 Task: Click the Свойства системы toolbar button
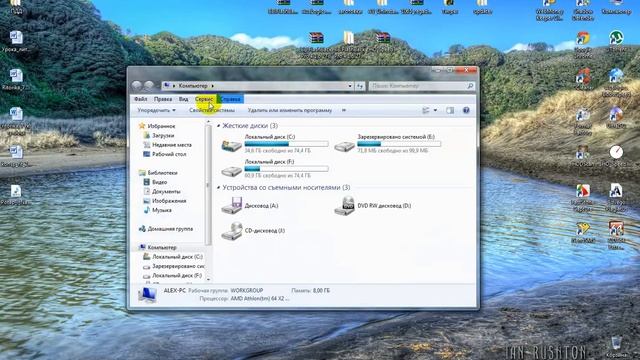coord(212,110)
